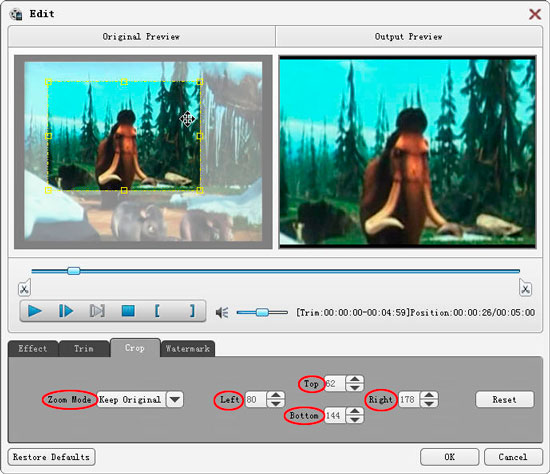The width and height of the screenshot is (550, 474).
Task: Set trim end with right bracket
Action: [192, 311]
